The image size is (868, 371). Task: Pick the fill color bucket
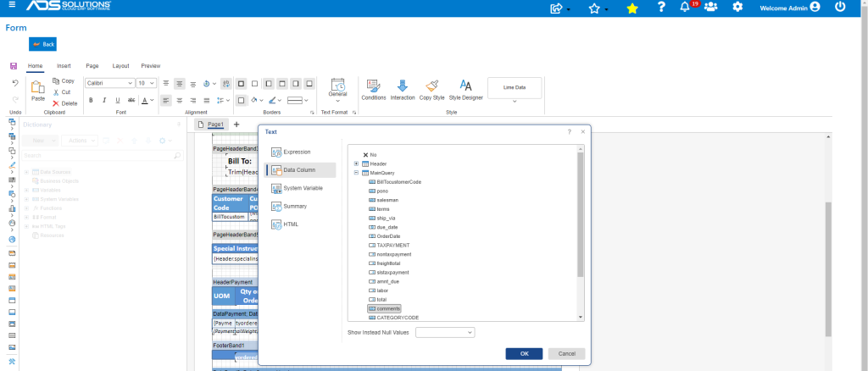click(253, 101)
